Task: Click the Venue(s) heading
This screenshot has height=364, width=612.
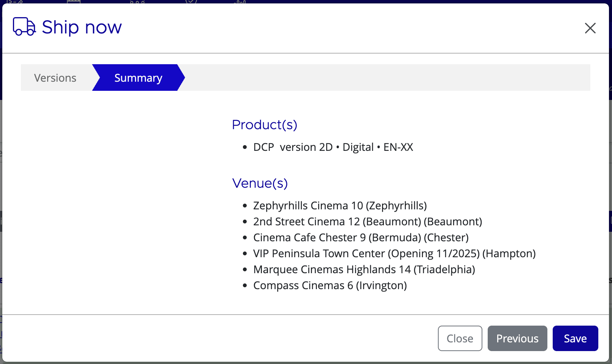Action: point(260,183)
